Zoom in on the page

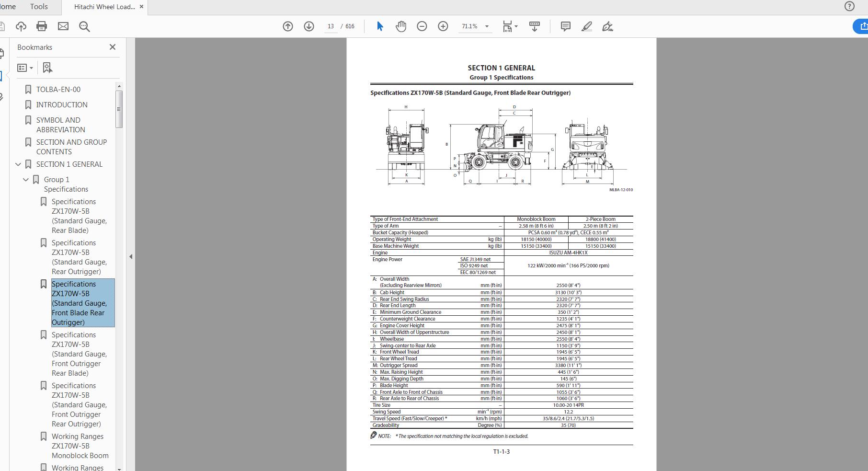443,26
